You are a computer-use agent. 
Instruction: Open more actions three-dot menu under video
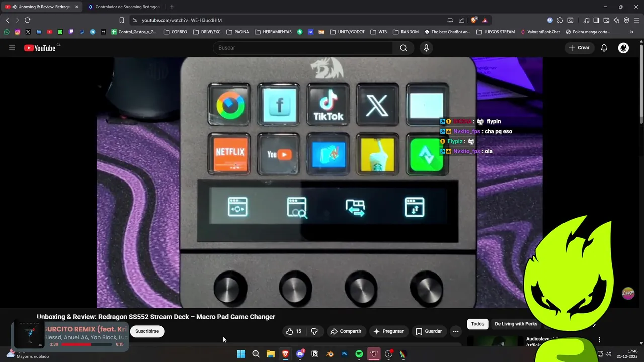click(x=455, y=331)
